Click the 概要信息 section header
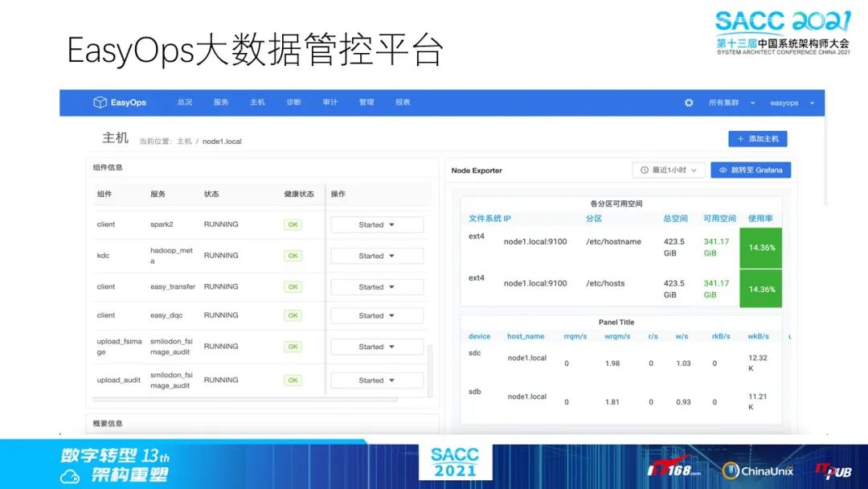868x489 pixels. pyautogui.click(x=108, y=424)
